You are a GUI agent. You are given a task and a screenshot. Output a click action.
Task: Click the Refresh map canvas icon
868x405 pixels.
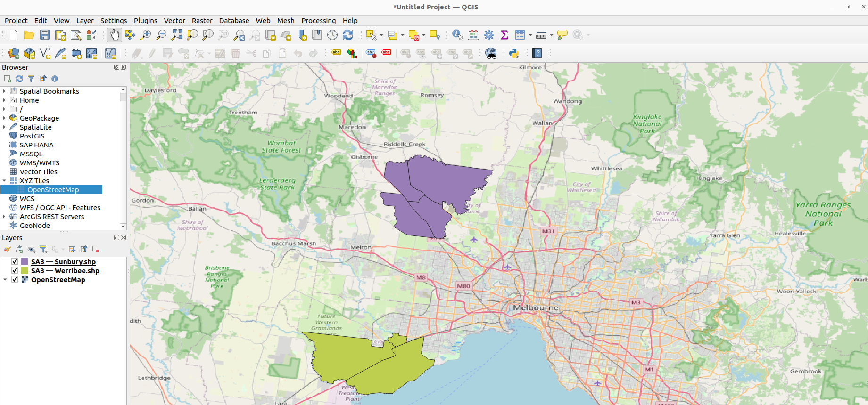(348, 35)
